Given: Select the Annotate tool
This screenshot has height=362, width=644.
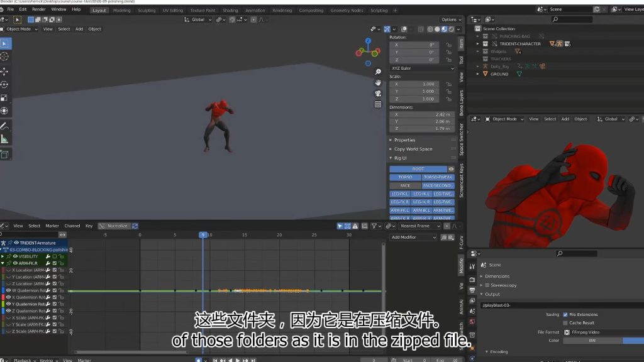Looking at the screenshot, I should [4, 126].
